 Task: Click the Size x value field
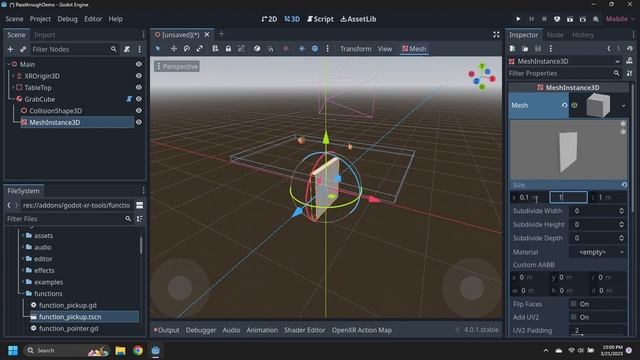(x=529, y=197)
